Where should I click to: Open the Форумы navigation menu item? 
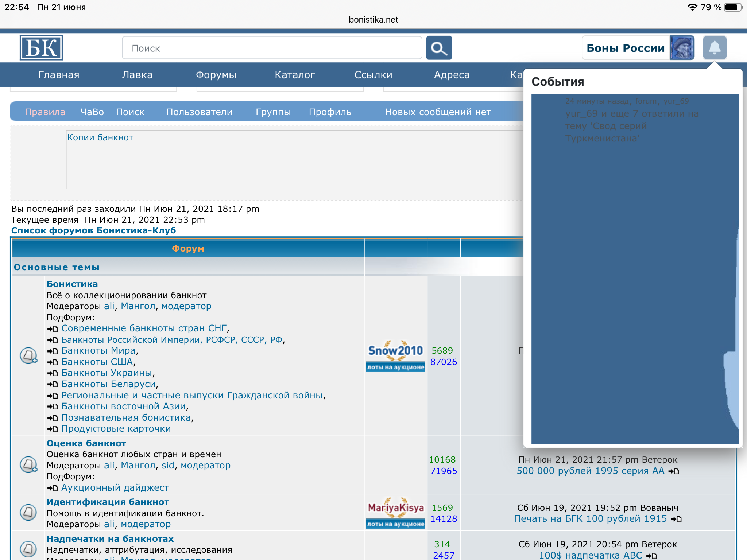216,75
